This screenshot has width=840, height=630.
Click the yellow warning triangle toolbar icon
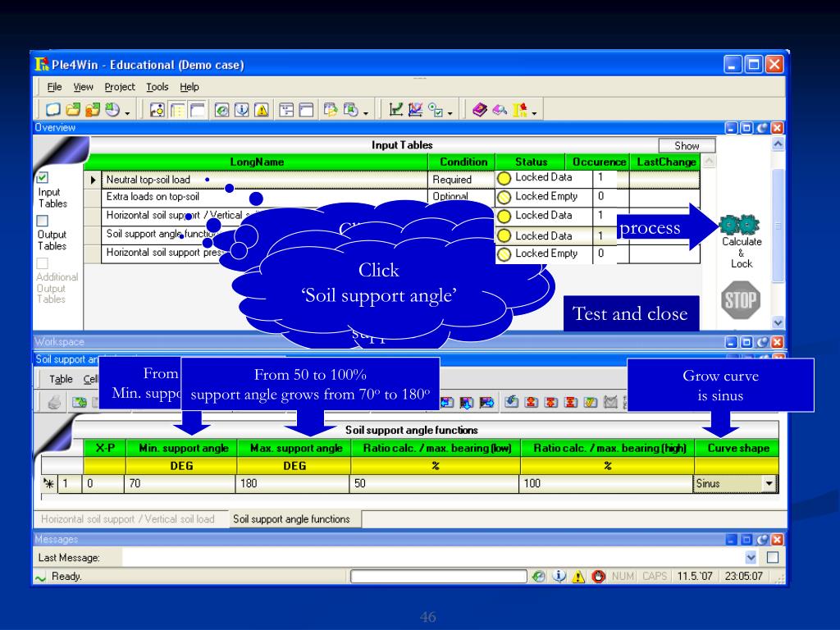pyautogui.click(x=262, y=110)
